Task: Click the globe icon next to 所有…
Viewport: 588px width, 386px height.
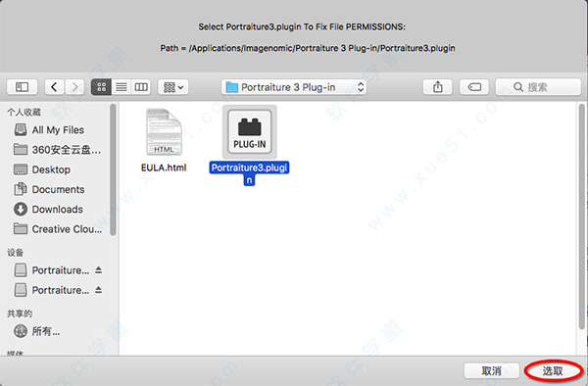Action: [21, 331]
